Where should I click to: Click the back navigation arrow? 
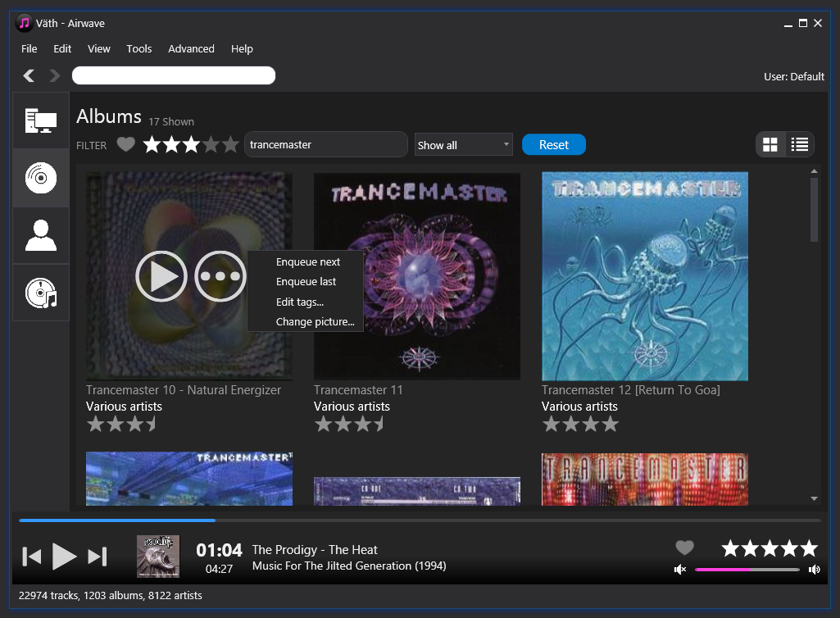pos(30,76)
